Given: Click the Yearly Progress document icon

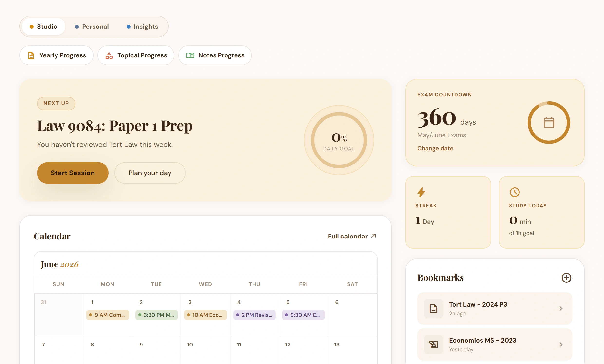Looking at the screenshot, I should [31, 56].
